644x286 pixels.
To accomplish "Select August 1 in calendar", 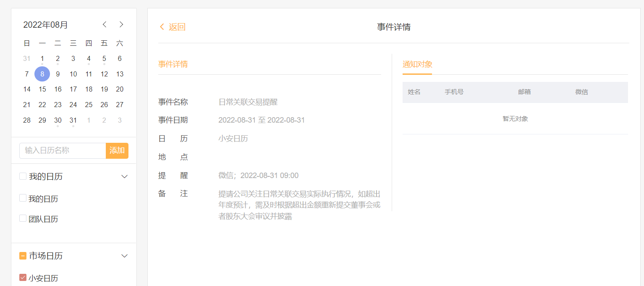I will [42, 58].
